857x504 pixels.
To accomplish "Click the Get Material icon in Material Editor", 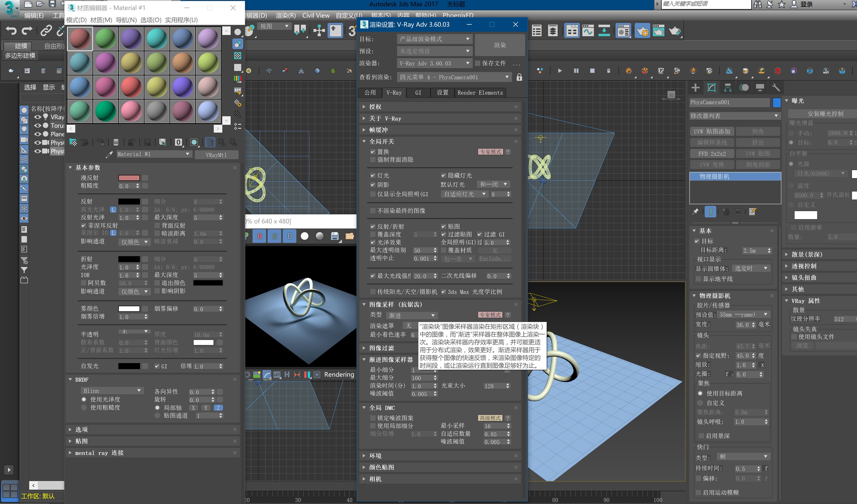I will point(73,142).
